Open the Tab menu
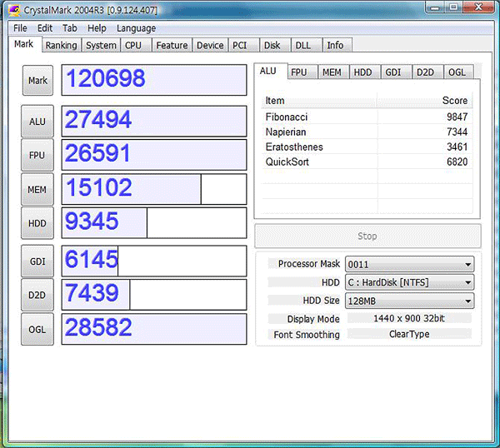 pos(69,28)
